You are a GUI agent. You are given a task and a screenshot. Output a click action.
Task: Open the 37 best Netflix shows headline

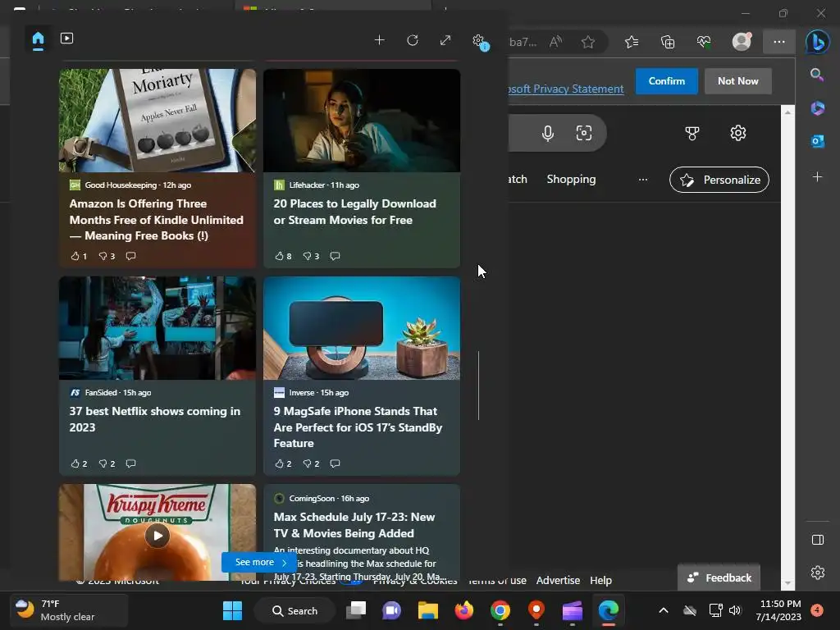pyautogui.click(x=155, y=419)
